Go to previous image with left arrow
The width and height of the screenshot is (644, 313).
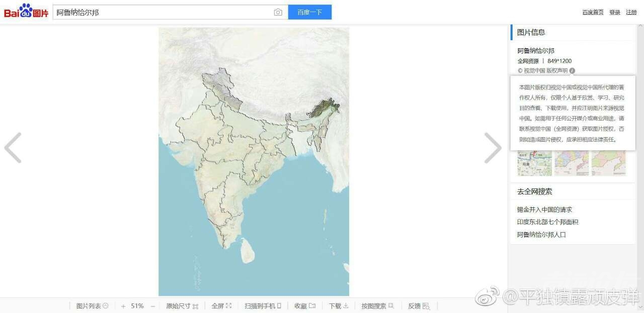[x=13, y=148]
